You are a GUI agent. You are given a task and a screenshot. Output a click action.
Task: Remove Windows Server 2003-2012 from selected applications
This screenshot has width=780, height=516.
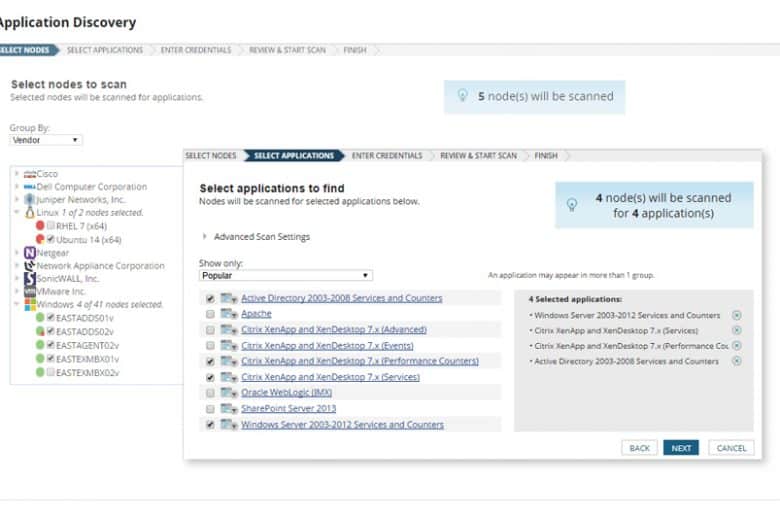(x=737, y=315)
